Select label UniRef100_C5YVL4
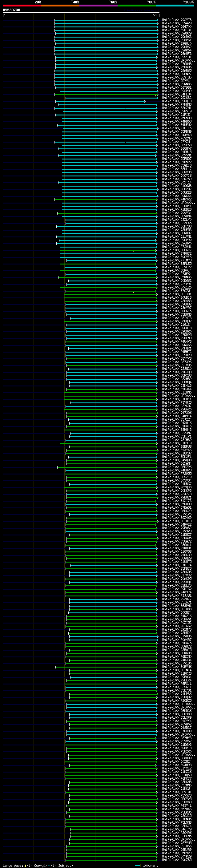 pyautogui.click(x=177, y=81)
